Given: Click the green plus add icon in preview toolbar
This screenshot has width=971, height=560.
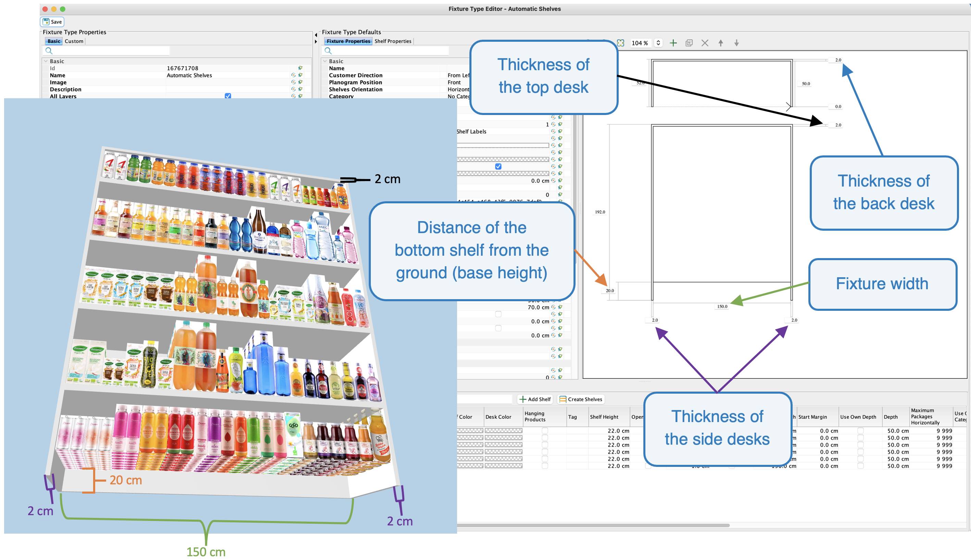Looking at the screenshot, I should (673, 43).
